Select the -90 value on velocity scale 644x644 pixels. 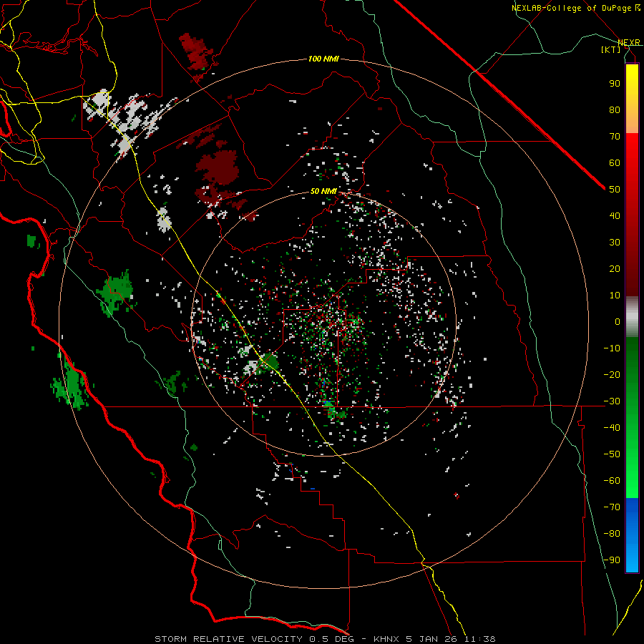(x=612, y=560)
